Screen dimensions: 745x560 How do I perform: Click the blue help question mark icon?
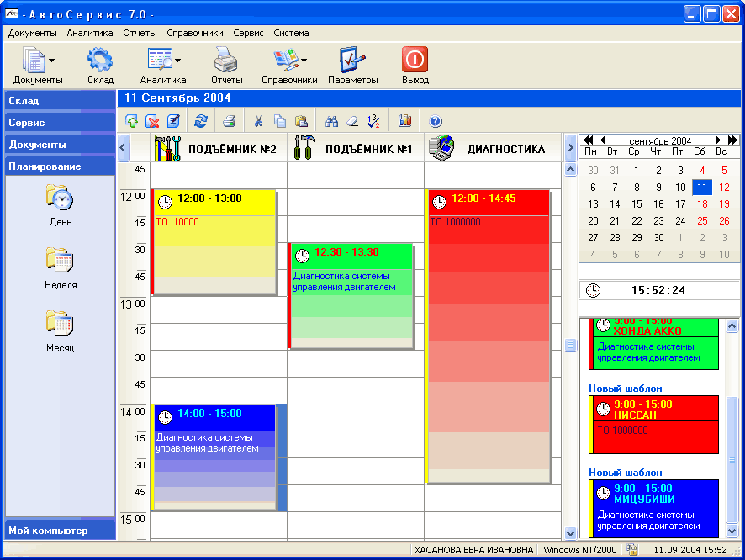click(x=436, y=121)
